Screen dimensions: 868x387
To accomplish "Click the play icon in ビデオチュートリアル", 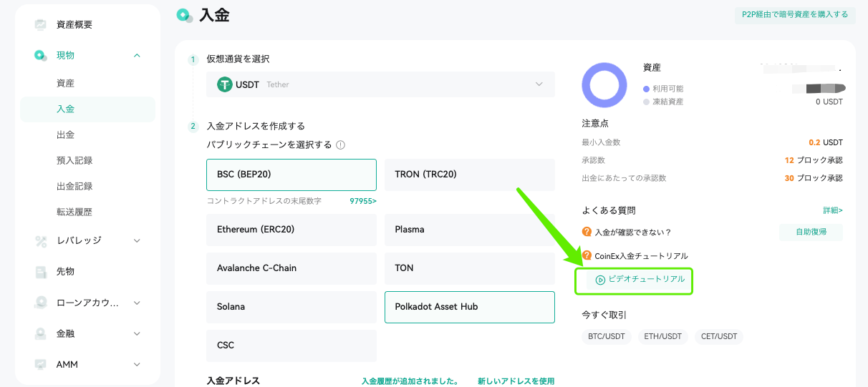I will tap(600, 280).
